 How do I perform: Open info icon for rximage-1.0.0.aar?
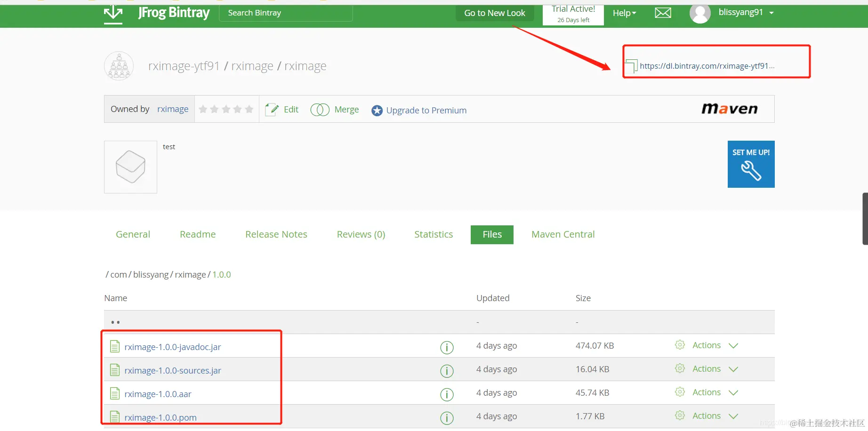447,394
